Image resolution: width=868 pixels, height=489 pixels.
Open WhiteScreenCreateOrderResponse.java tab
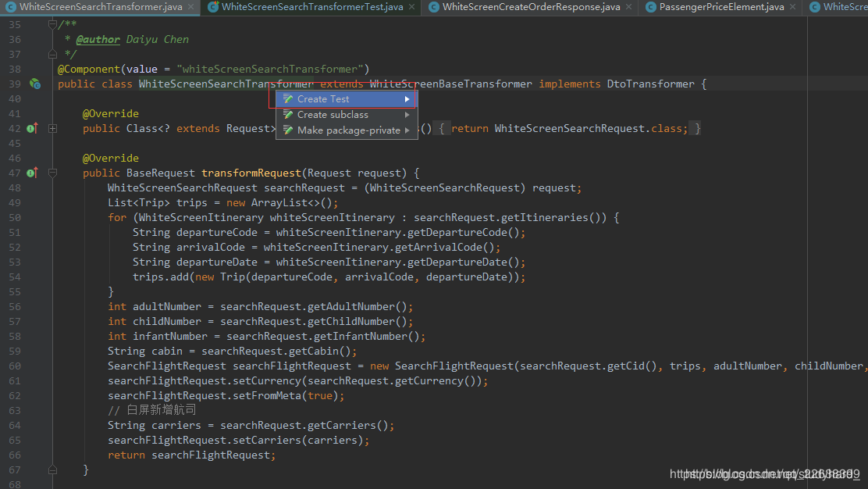(531, 7)
